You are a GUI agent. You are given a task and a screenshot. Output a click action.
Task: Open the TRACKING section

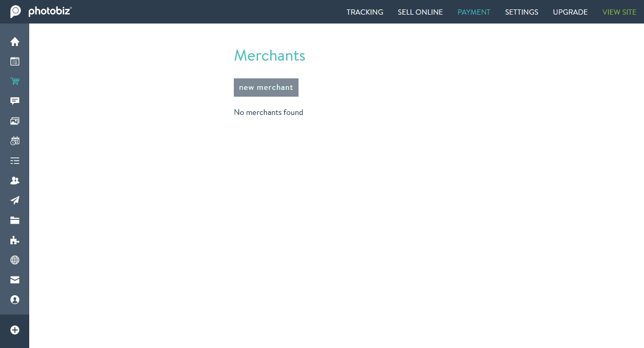pos(364,11)
